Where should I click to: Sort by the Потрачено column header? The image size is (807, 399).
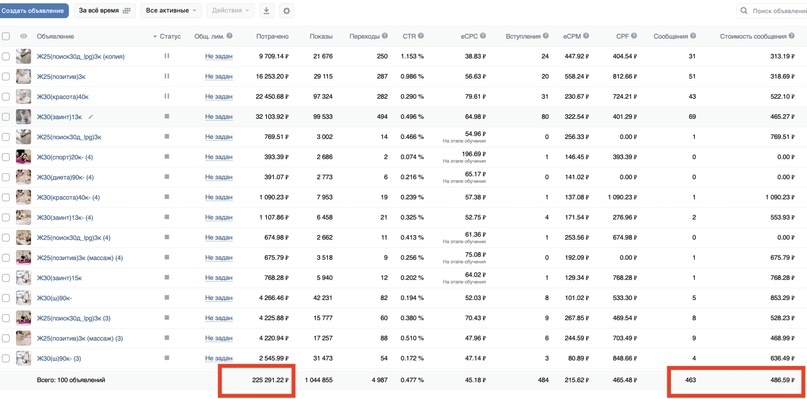[x=272, y=36]
